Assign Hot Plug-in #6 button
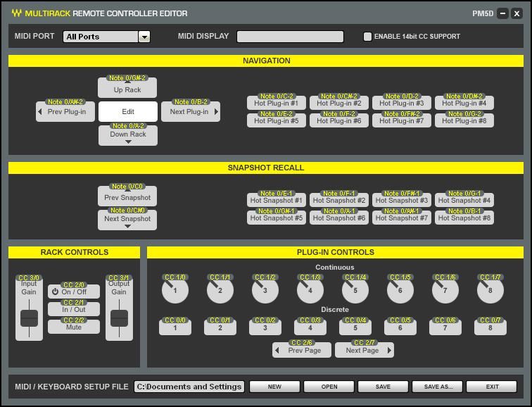532x407 pixels. coord(339,120)
